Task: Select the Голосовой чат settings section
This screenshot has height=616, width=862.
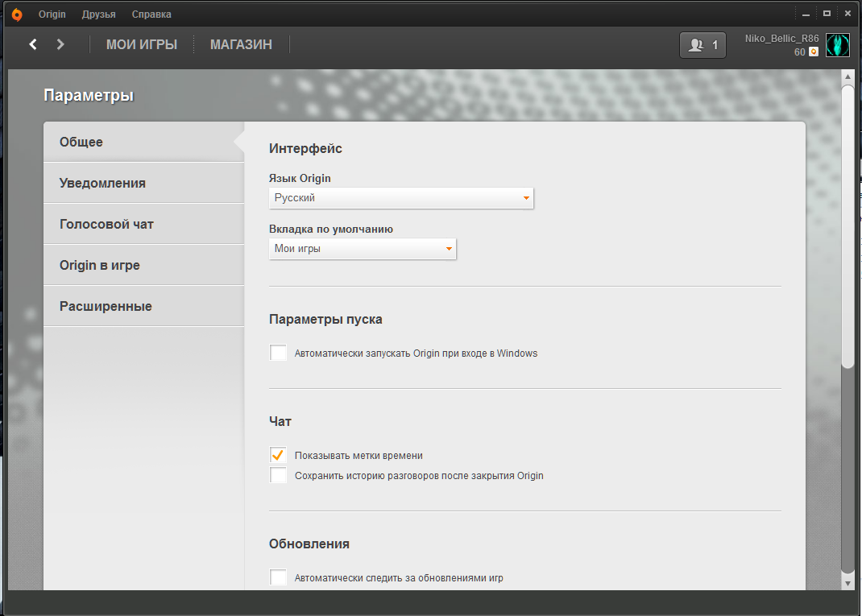Action: 144,224
